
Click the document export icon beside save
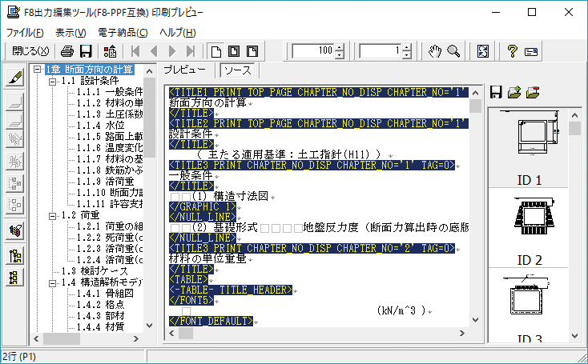pyautogui.click(x=110, y=51)
